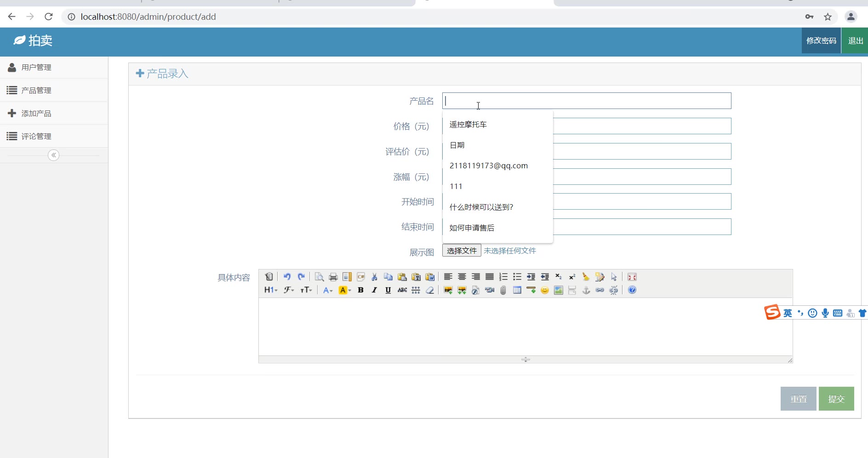Toggle underline formatting
The height and width of the screenshot is (458, 868).
coord(388,290)
